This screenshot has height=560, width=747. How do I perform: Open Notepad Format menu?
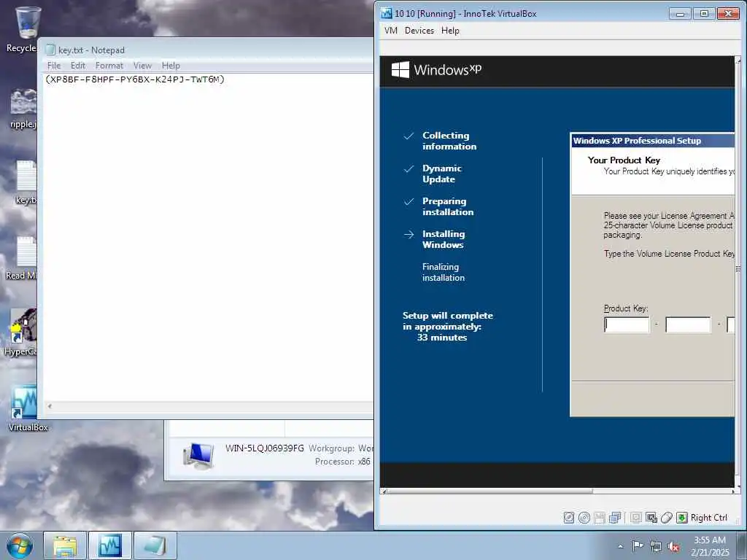point(109,65)
